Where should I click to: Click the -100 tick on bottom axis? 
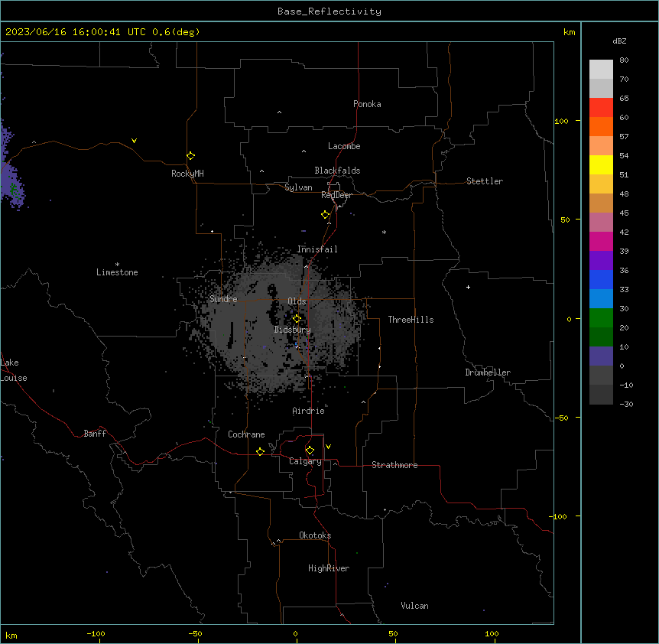[96, 633]
